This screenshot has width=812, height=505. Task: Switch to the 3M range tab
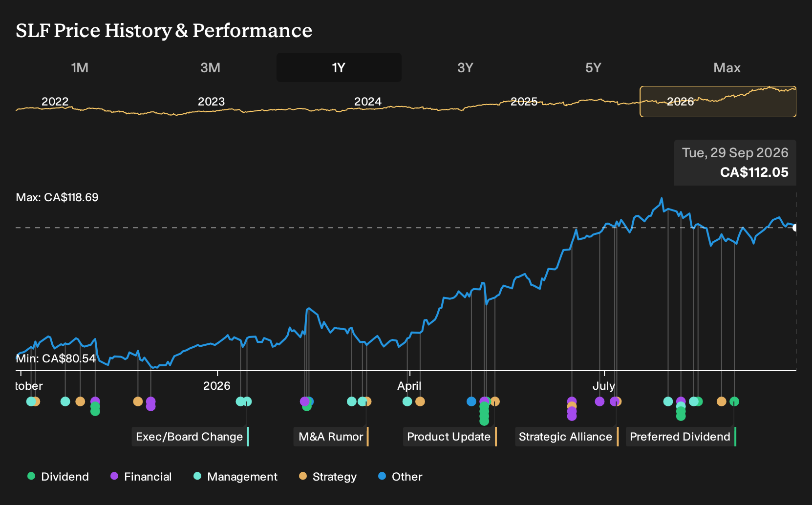[210, 67]
